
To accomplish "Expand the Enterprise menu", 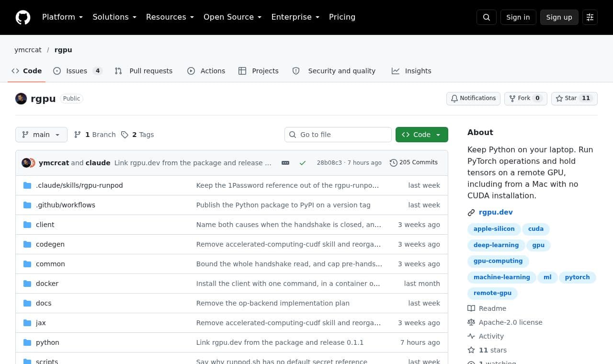I will click(x=295, y=17).
